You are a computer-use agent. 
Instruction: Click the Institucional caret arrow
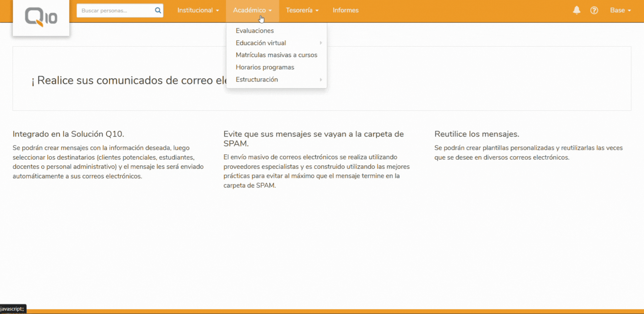click(x=217, y=11)
